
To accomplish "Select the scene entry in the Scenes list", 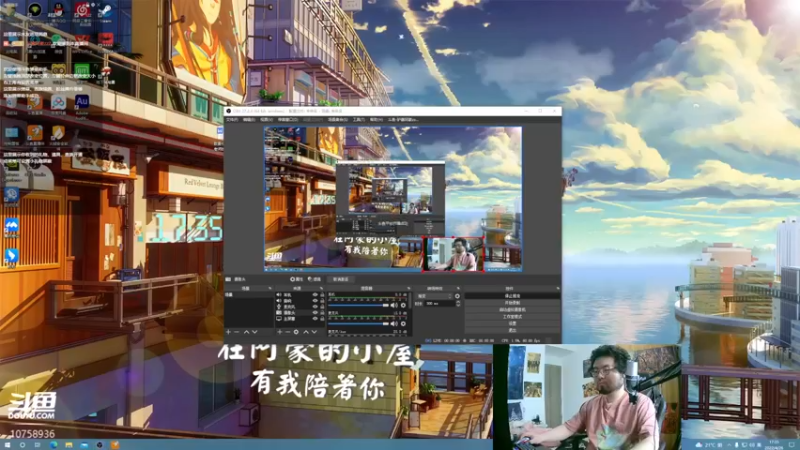I will (249, 295).
